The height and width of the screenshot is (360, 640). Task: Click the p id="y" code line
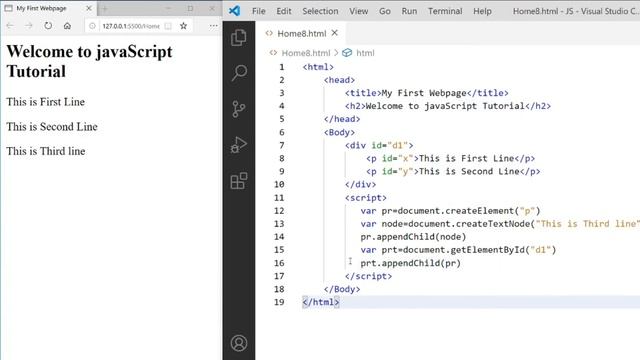click(453, 171)
